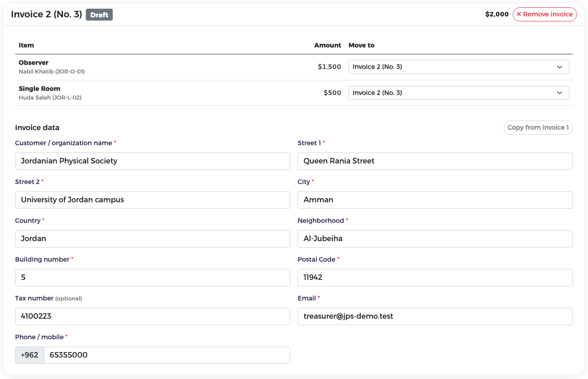
Task: Click the Invoice data section heading
Action: tap(37, 127)
